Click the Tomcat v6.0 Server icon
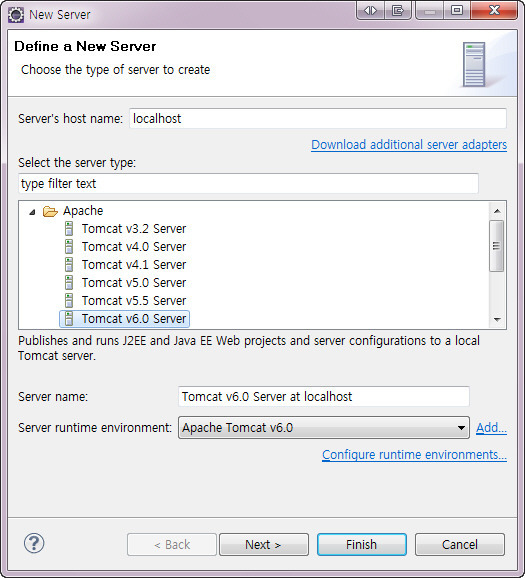The width and height of the screenshot is (525, 578). tap(69, 319)
